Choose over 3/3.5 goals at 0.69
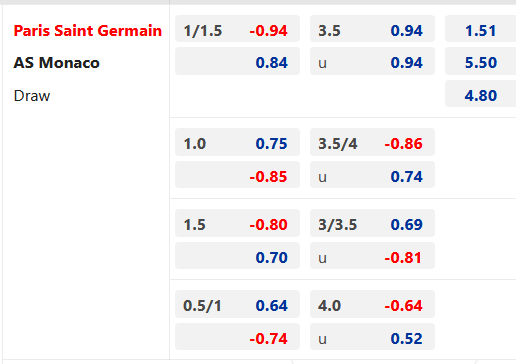This screenshot has height=364, width=516. pos(372,223)
